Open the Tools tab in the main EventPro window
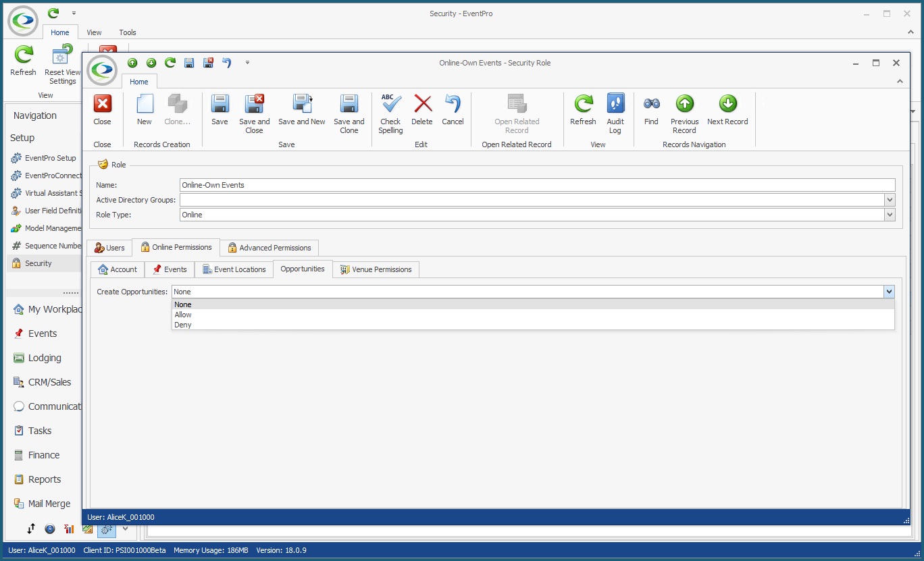This screenshot has height=561, width=924. [128, 32]
